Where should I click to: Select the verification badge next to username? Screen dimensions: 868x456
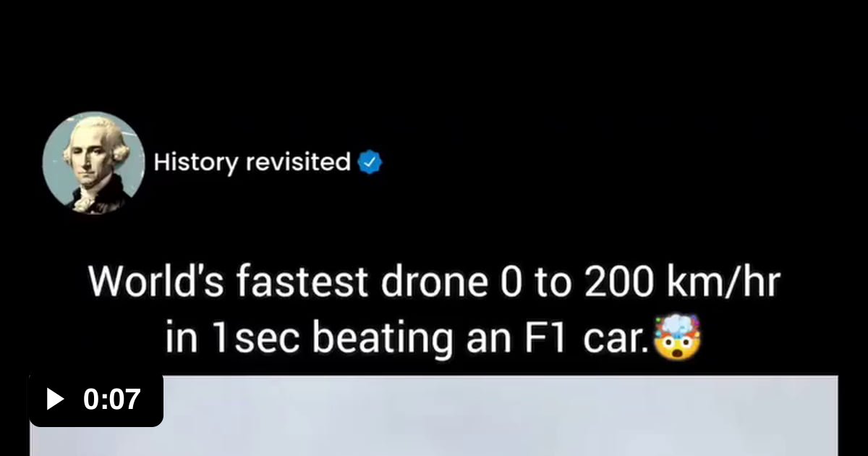pyautogui.click(x=369, y=161)
